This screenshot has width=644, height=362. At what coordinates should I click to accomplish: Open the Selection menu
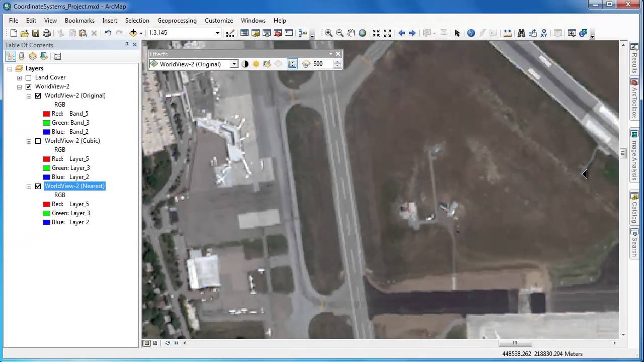coord(137,21)
